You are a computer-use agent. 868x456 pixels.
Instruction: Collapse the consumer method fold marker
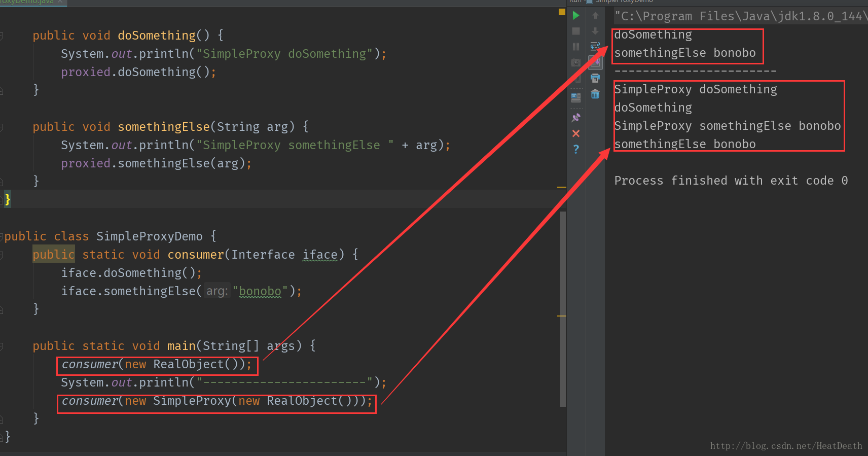(2, 255)
